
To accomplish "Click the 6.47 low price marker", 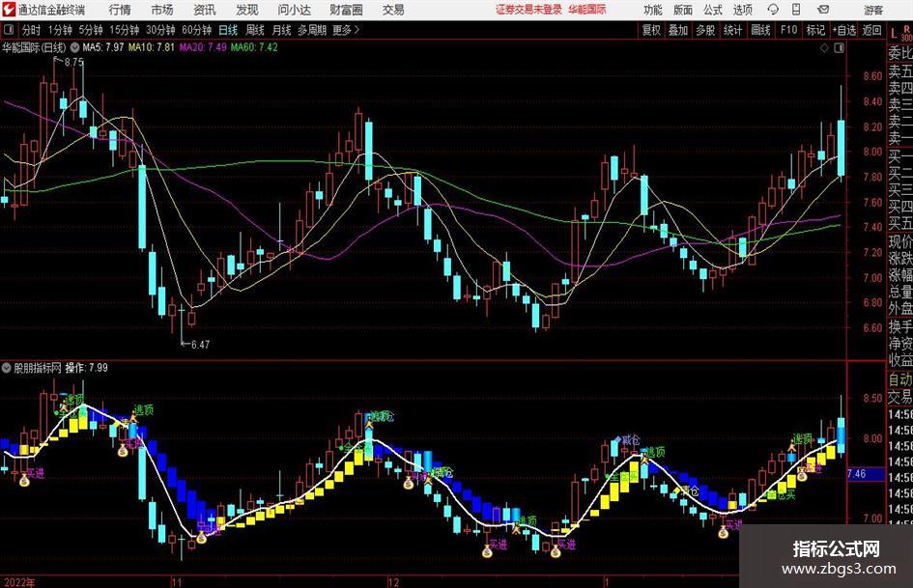I will pyautogui.click(x=200, y=345).
